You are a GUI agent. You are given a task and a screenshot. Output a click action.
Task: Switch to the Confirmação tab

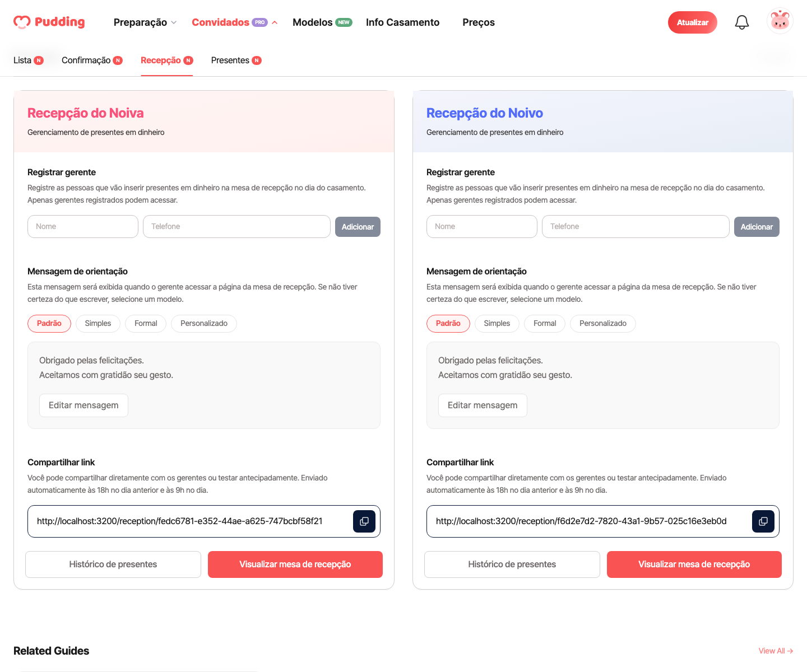(x=92, y=60)
